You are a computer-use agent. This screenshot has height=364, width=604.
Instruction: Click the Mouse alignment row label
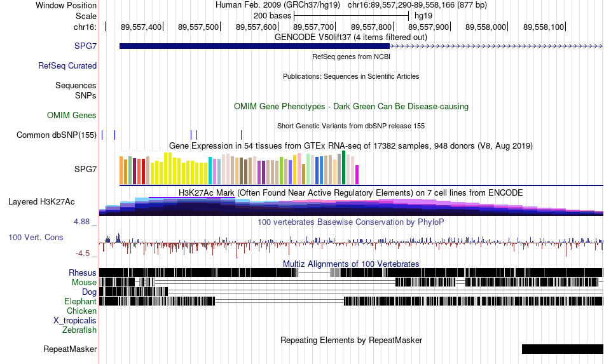coord(83,283)
